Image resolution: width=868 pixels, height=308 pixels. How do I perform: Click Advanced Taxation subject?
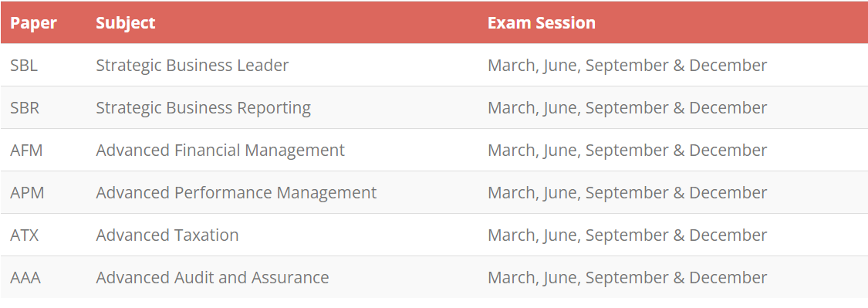[167, 235]
